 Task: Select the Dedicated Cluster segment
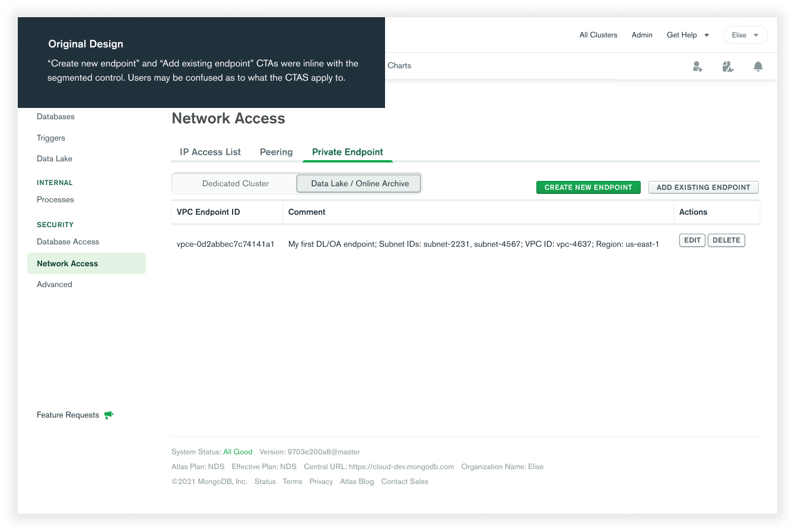[x=235, y=184]
